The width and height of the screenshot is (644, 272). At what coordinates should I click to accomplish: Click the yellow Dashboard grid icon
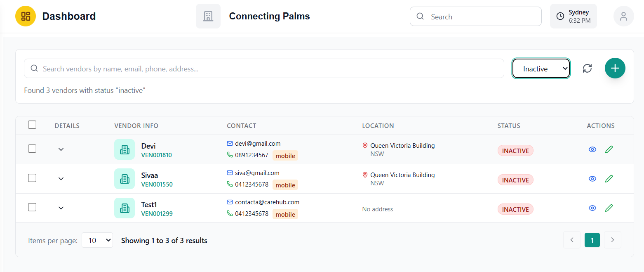coord(25,16)
